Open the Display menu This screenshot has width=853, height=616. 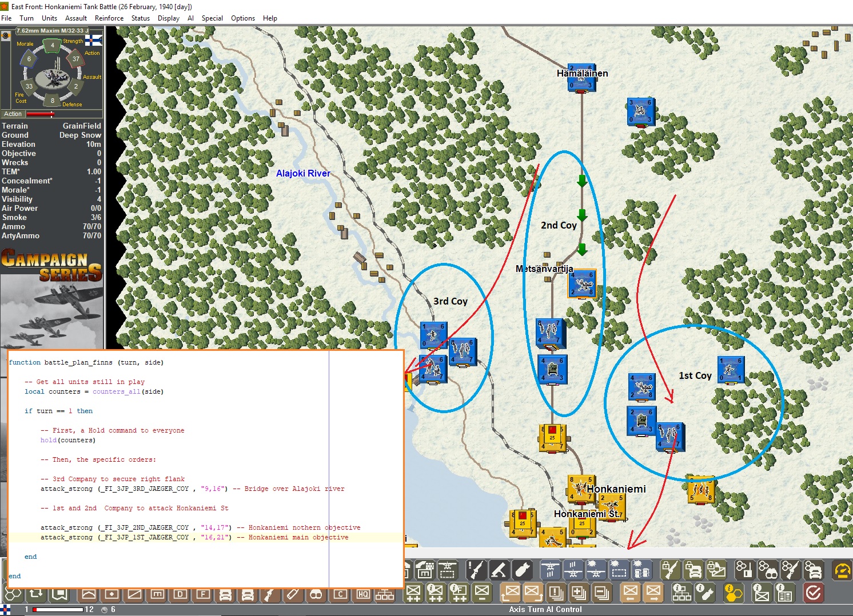coord(168,18)
